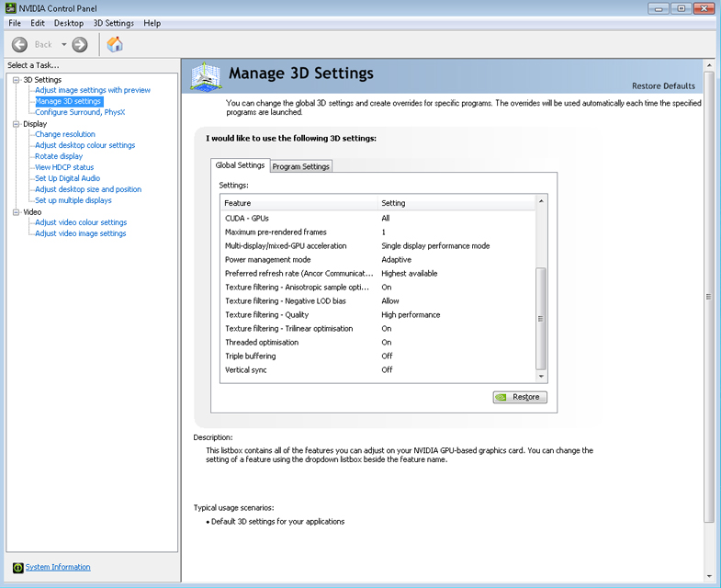The width and height of the screenshot is (721, 588).
Task: Click the Feature column header
Action: pos(299,203)
